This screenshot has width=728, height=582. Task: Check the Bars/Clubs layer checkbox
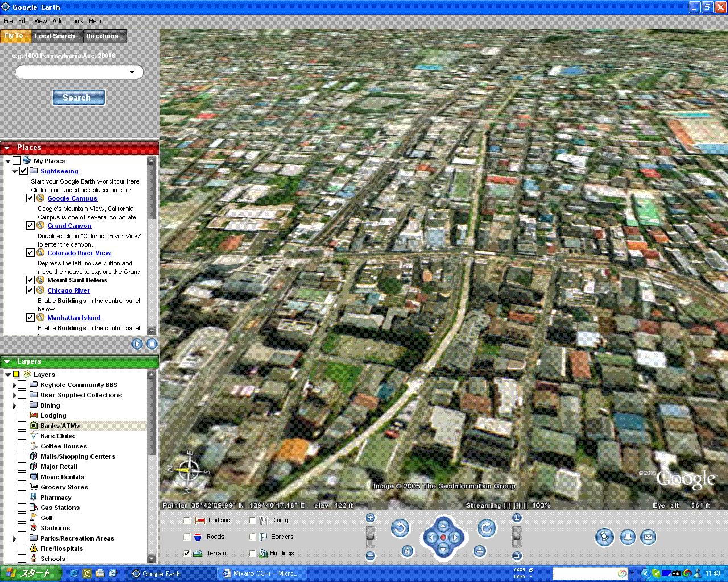22,435
